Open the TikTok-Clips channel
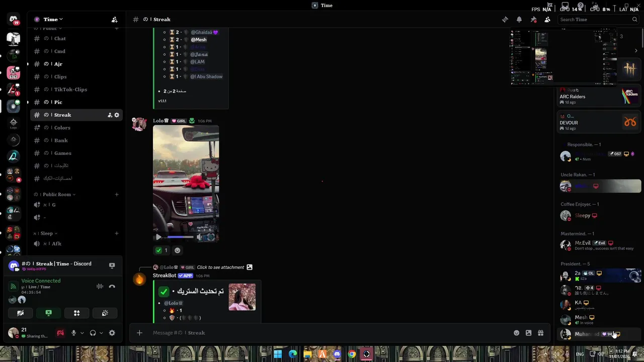The width and height of the screenshot is (644, 362). 76,89
